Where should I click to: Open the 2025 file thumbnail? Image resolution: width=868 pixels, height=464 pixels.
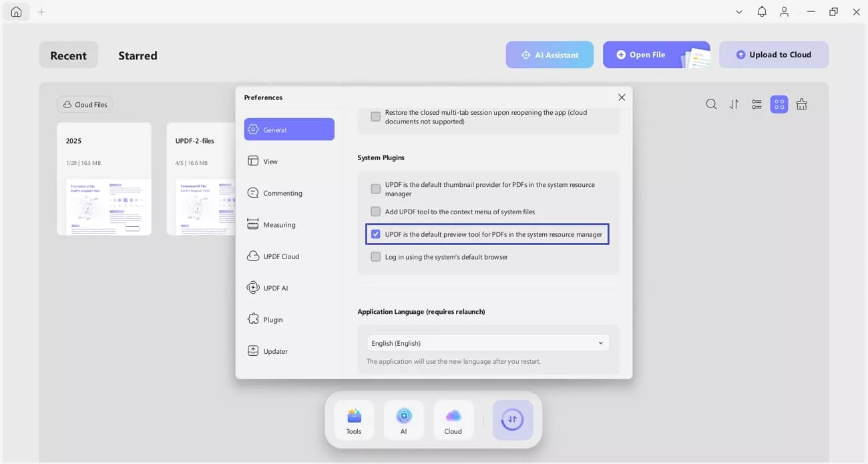click(104, 179)
